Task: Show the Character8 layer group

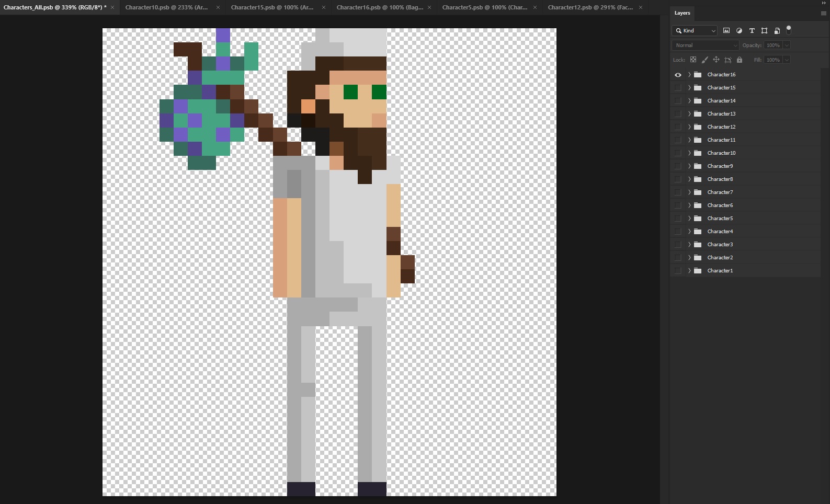Action: coord(678,179)
